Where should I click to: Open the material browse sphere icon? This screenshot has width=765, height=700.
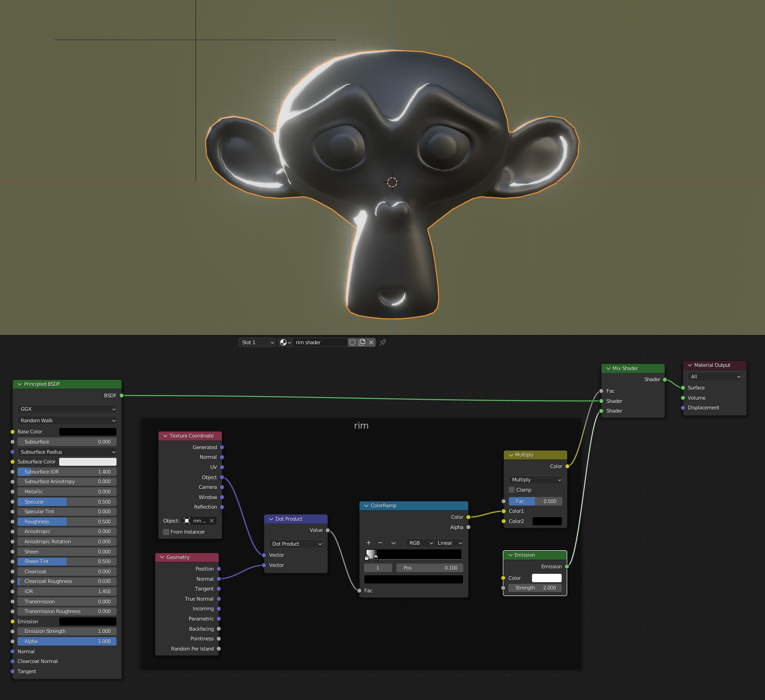(285, 342)
